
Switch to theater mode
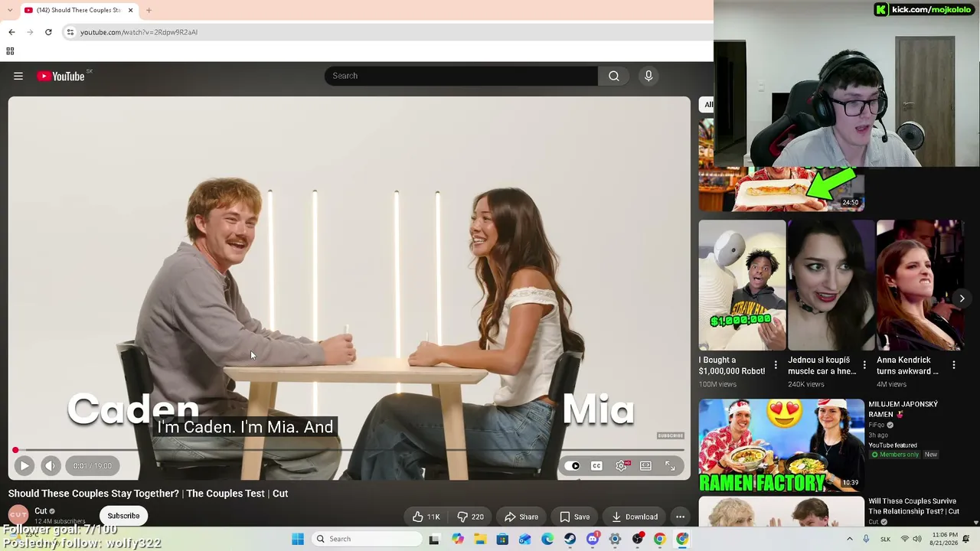coord(645,465)
